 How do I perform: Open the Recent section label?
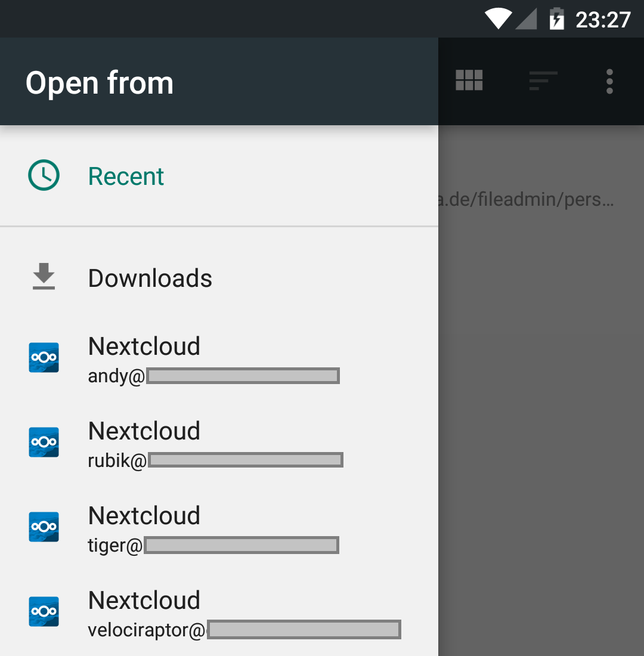126,176
